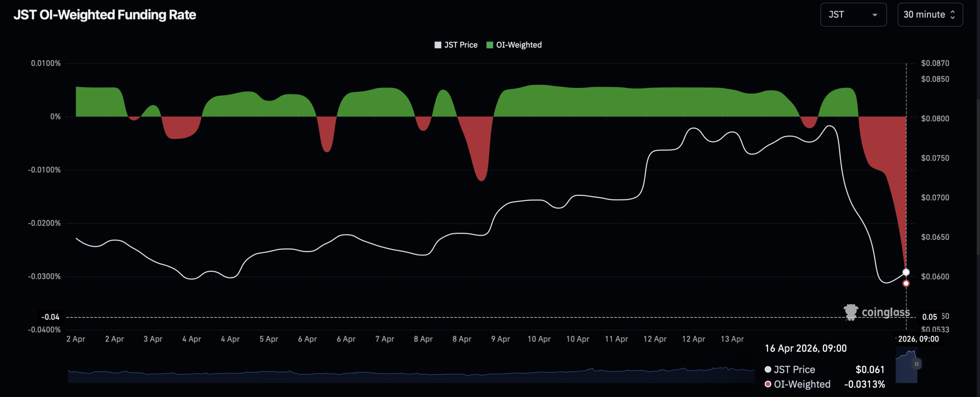Click the 9 Apr x-axis label
The height and width of the screenshot is (397, 980).
click(x=500, y=339)
